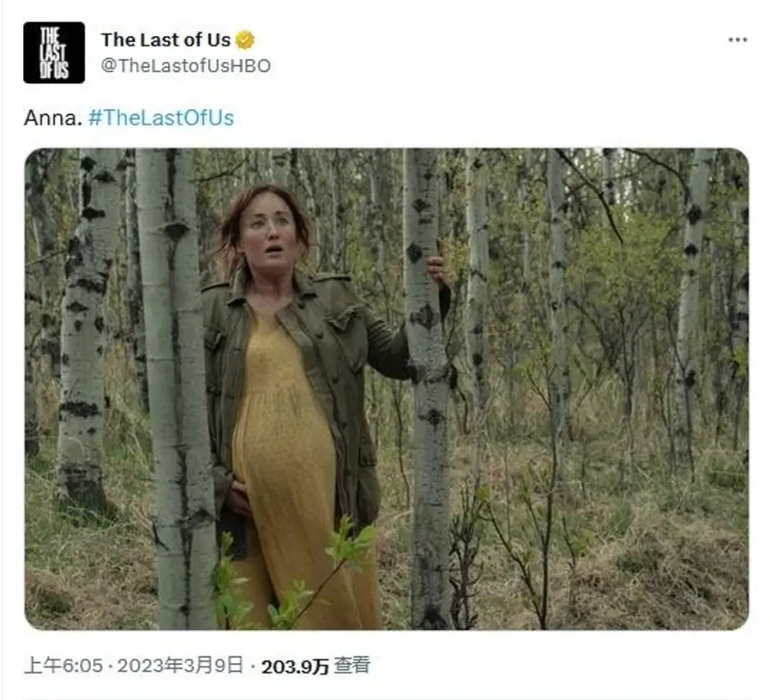Click the gold verified badge
Viewport: 770px width, 700px height.
click(245, 40)
